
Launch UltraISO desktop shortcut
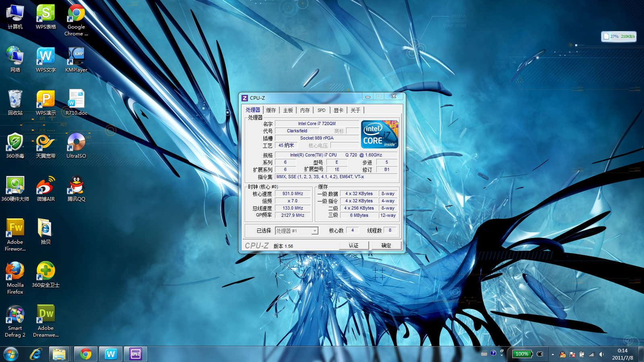point(76,145)
